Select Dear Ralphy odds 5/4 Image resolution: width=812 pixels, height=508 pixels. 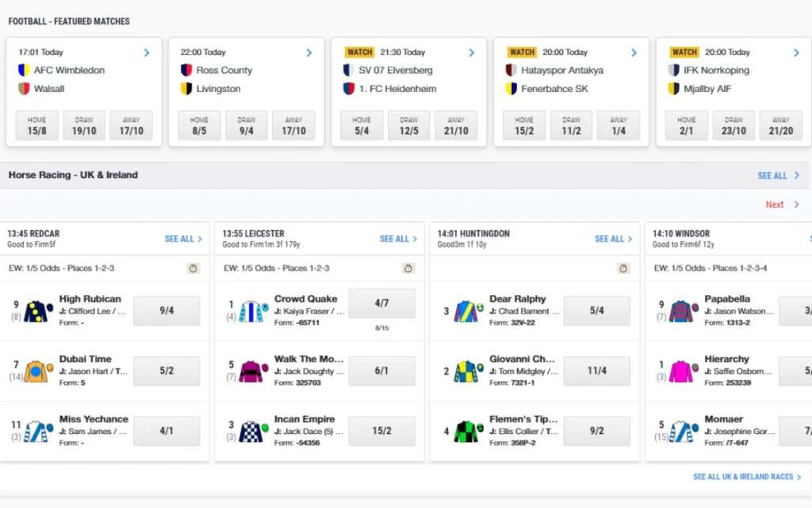click(597, 311)
